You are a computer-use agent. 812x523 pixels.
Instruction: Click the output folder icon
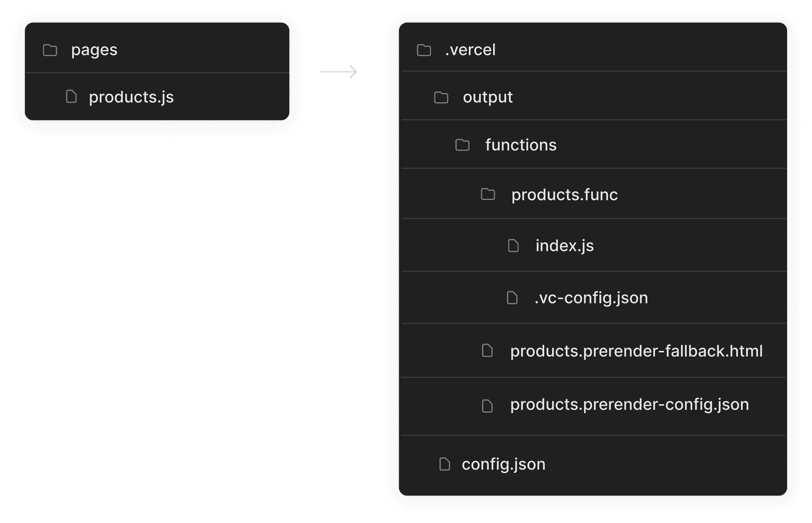[x=441, y=98]
